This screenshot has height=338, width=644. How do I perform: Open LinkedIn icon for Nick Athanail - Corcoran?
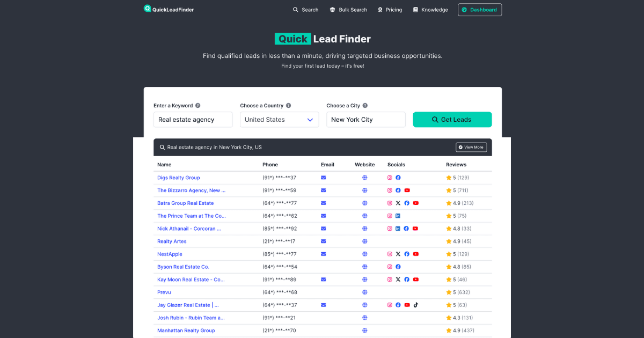[x=398, y=229]
